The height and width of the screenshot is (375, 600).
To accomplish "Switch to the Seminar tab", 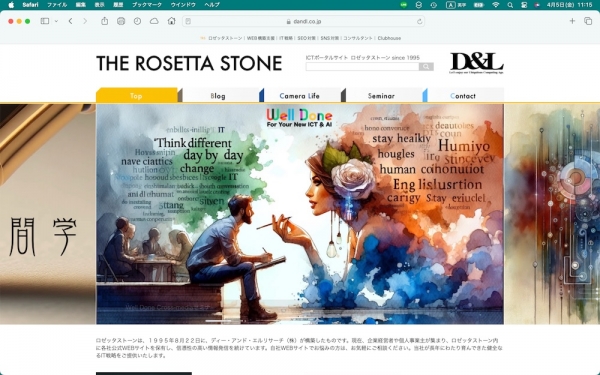I will (x=382, y=96).
